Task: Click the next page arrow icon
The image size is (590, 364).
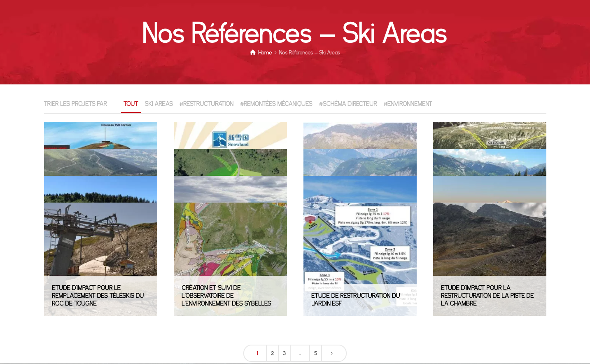Action: tap(331, 353)
